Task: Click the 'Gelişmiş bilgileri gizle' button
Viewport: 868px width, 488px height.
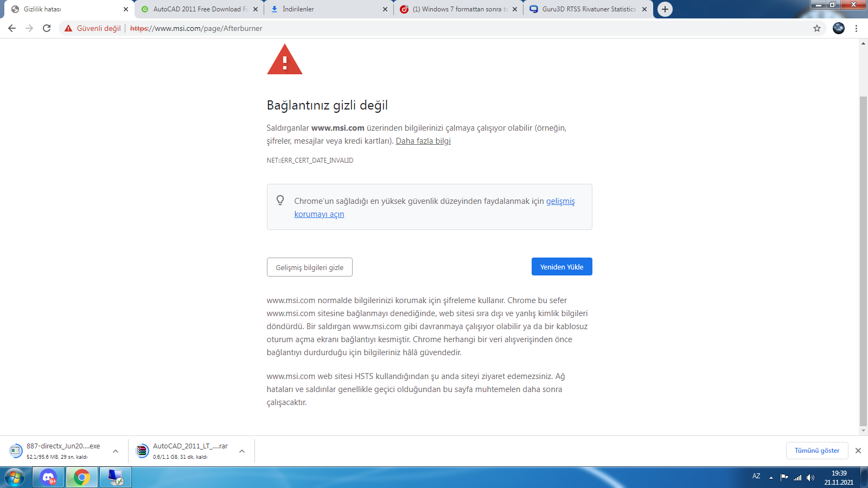Action: coord(310,267)
